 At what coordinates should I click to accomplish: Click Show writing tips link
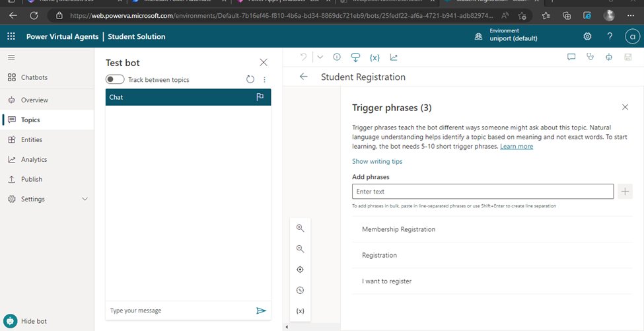pos(377,161)
